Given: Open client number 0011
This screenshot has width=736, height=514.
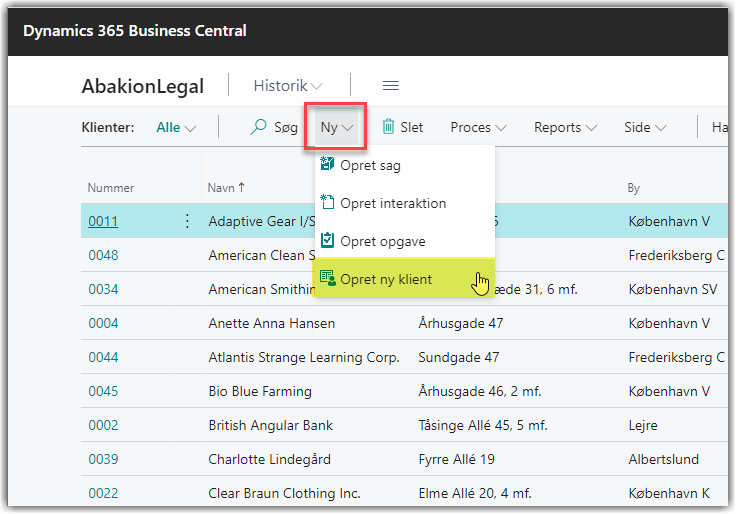Looking at the screenshot, I should [x=103, y=221].
